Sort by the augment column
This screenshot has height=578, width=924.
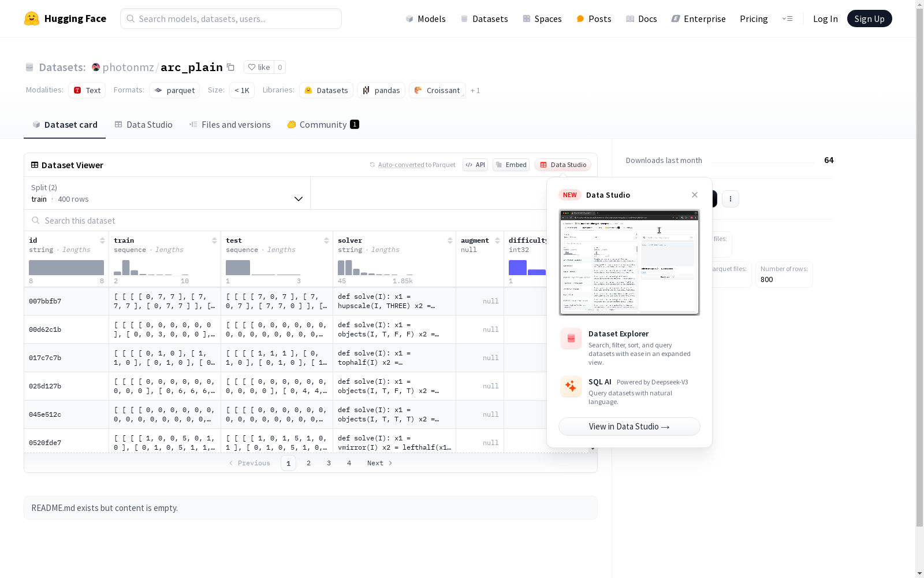tap(497, 240)
